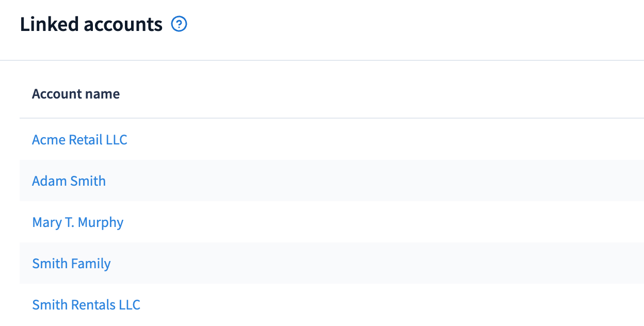Screen dimensions: 644x326
Task: Choose the account link above Smith Rentals LLC
Action: pyautogui.click(x=71, y=264)
